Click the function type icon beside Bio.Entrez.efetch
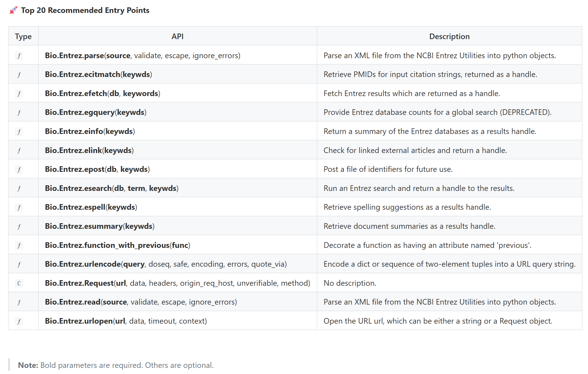Viewport: 588px width, 374px height. [x=19, y=94]
